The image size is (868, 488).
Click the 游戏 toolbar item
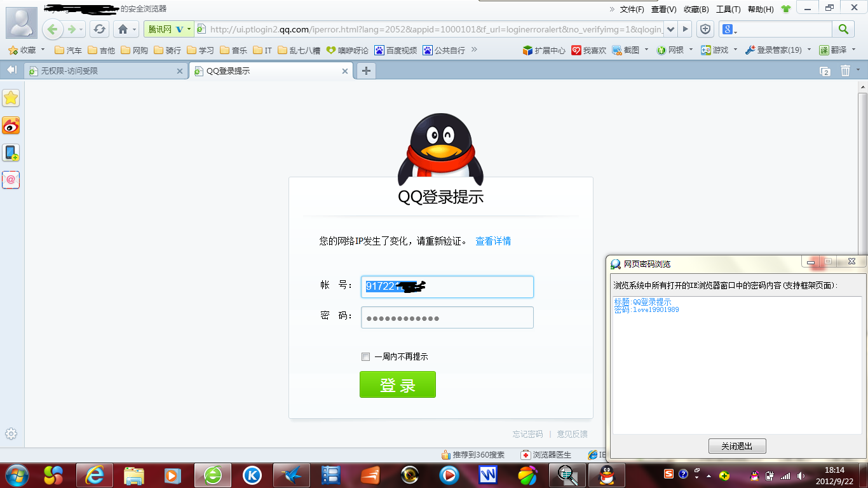(x=715, y=50)
